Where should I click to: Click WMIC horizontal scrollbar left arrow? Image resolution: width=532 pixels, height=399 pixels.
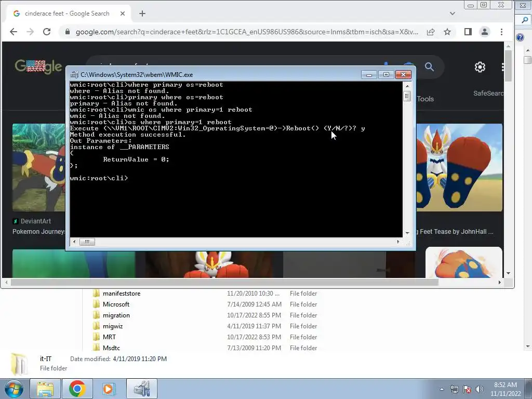pyautogui.click(x=74, y=242)
